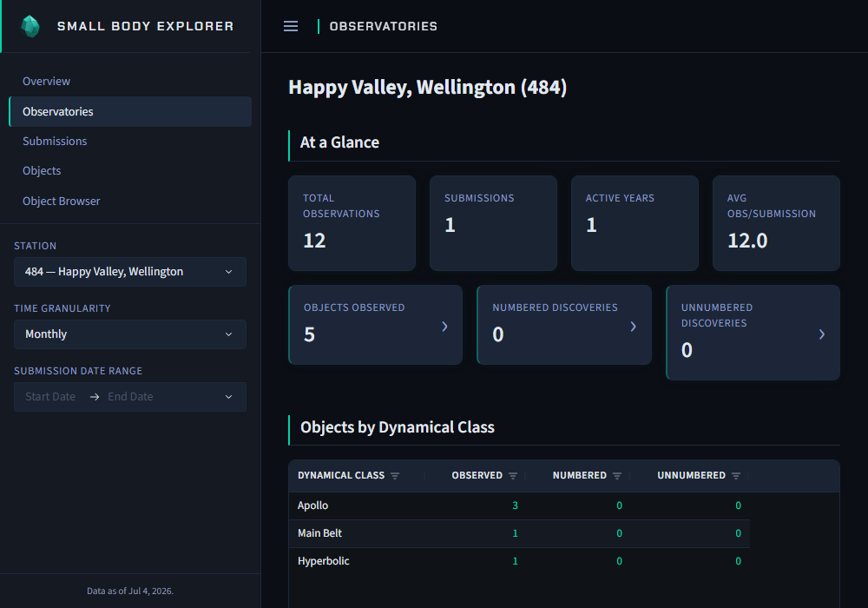Click the Avg Obs/Submission card
The height and width of the screenshot is (608, 868).
point(776,223)
